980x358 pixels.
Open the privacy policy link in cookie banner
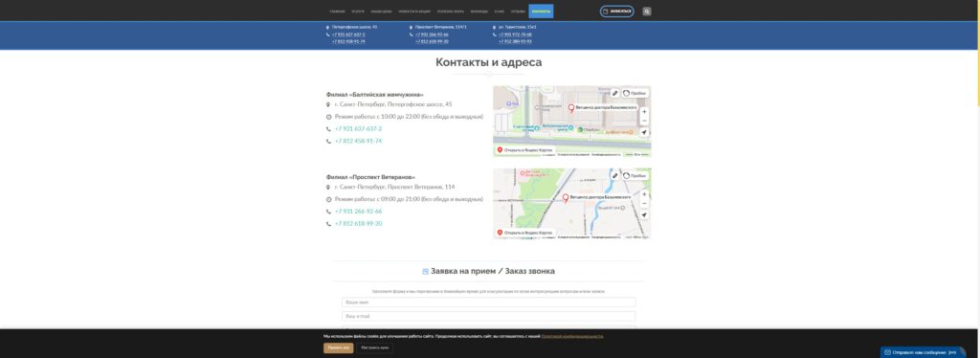(572, 336)
